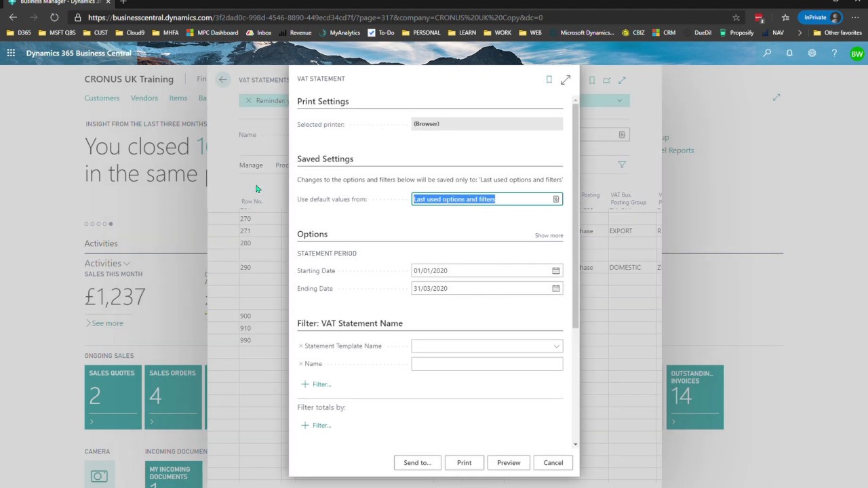Open the My Incoming Documents tile
The width and height of the screenshot is (868, 488).
pyautogui.click(x=174, y=474)
